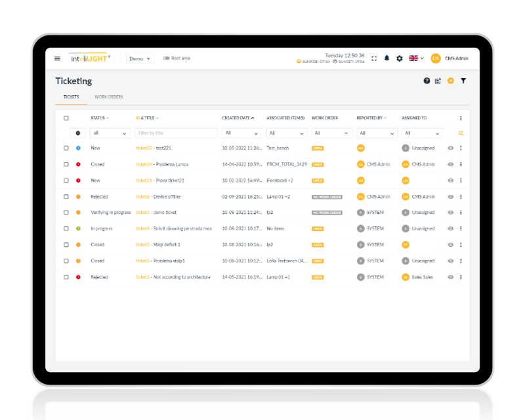Toggle the Root area switch
Image resolution: width=525 pixels, height=420 pixels.
point(166,58)
